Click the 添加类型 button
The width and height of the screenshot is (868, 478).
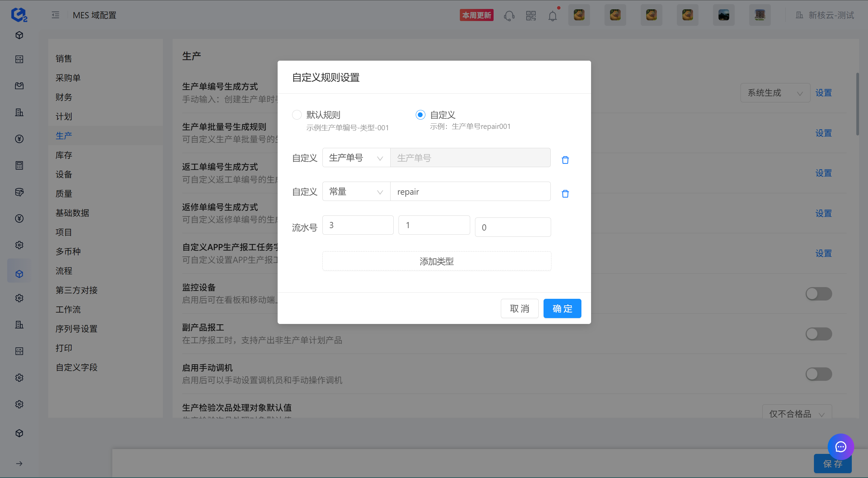tap(436, 261)
